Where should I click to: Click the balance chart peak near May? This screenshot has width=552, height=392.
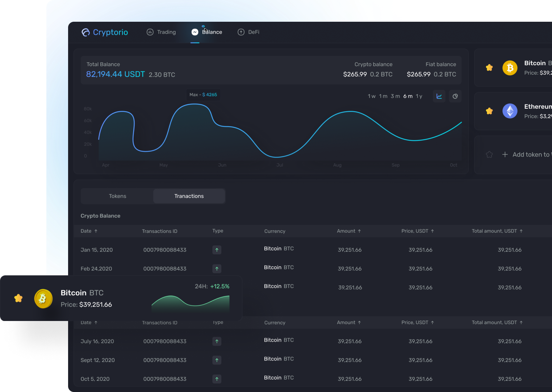[x=195, y=104]
